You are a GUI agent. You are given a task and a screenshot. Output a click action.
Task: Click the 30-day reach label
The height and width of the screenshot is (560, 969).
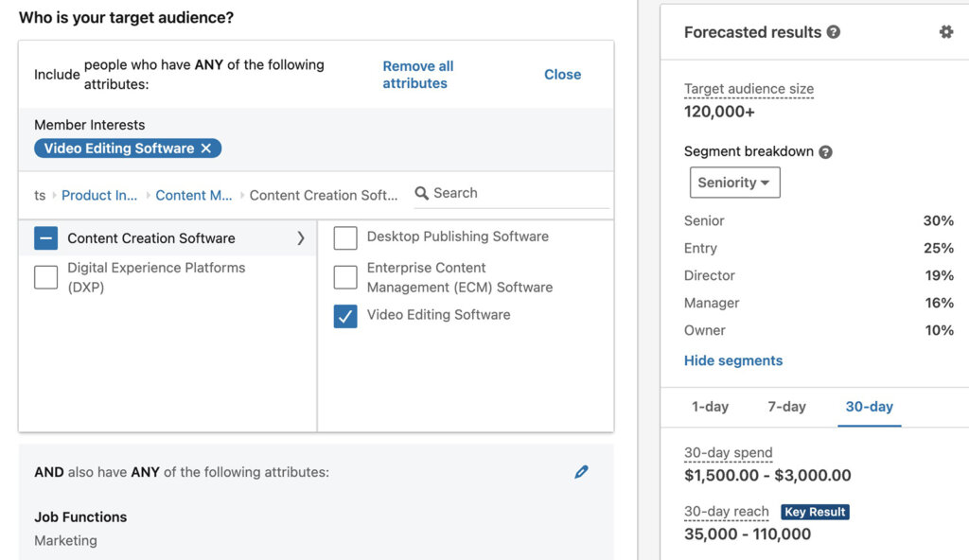pos(726,512)
